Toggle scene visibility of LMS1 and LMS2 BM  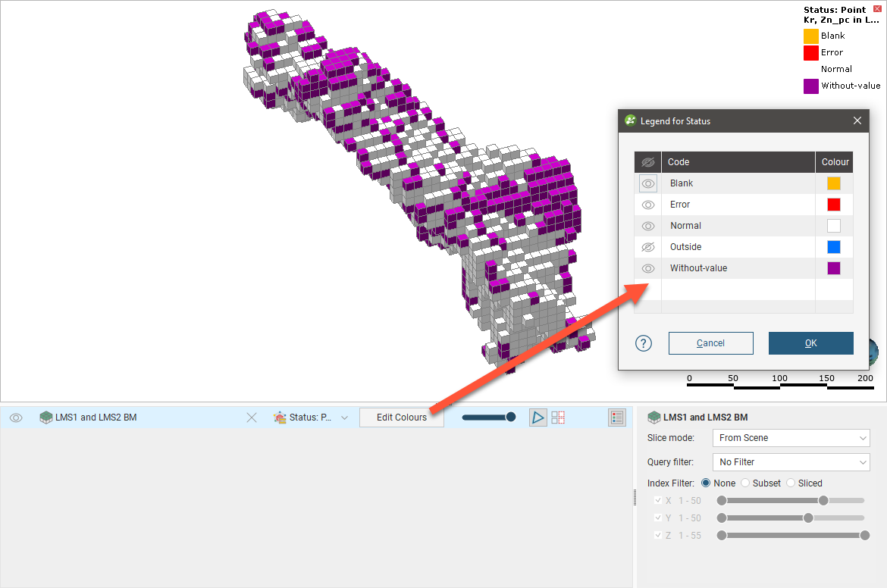coord(16,418)
